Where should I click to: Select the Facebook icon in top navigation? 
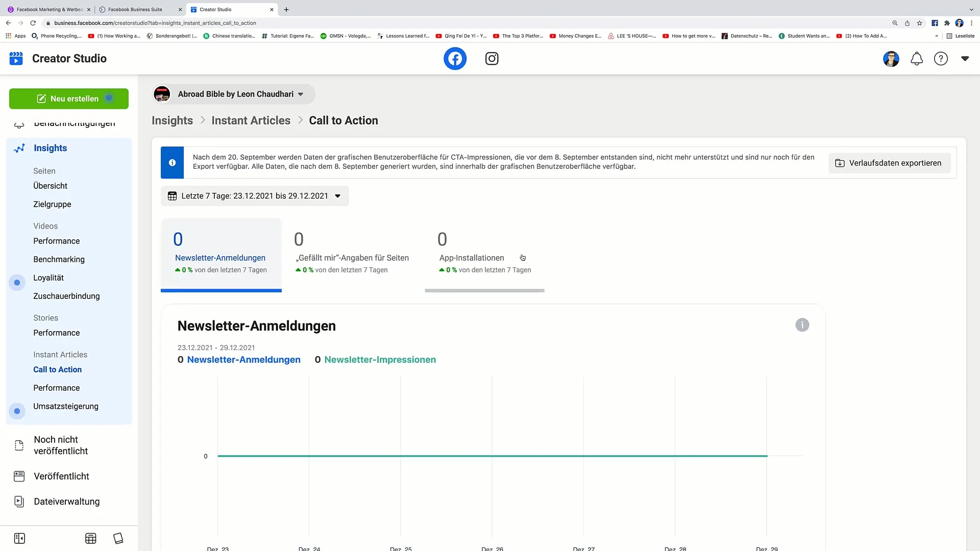(455, 59)
